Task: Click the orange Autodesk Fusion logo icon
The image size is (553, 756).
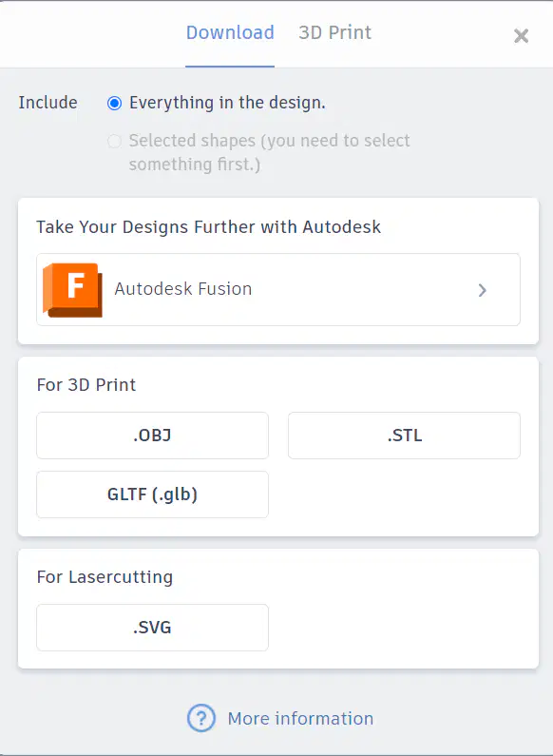Action: coord(72,290)
